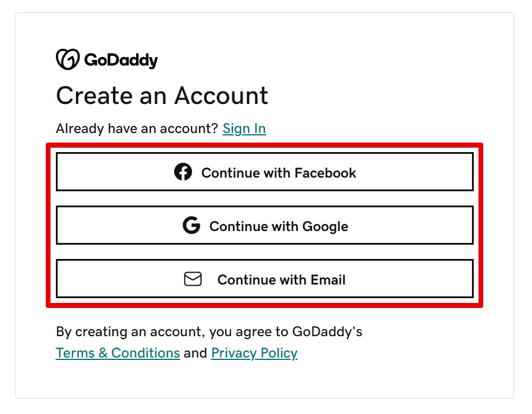Click the 'Continue with Facebook' label text

(279, 173)
